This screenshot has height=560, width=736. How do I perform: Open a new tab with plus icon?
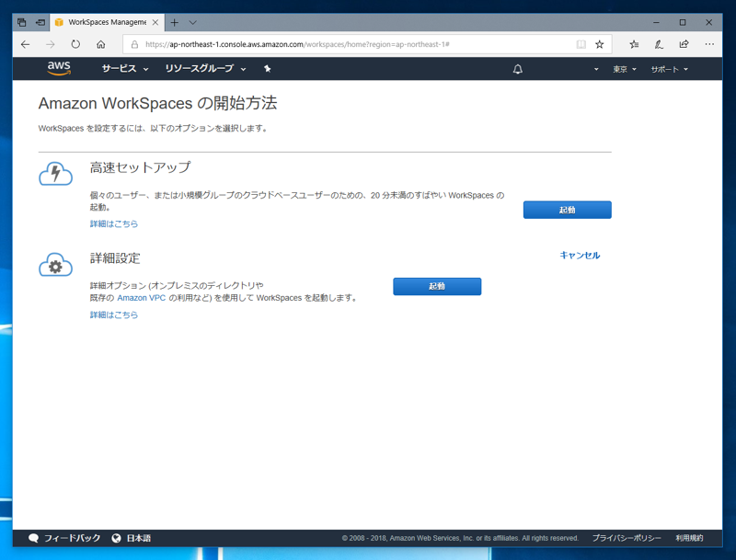pos(174,22)
